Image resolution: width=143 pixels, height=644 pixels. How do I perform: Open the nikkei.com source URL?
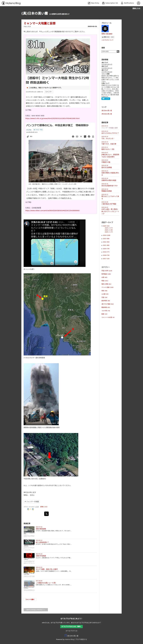[52, 210]
